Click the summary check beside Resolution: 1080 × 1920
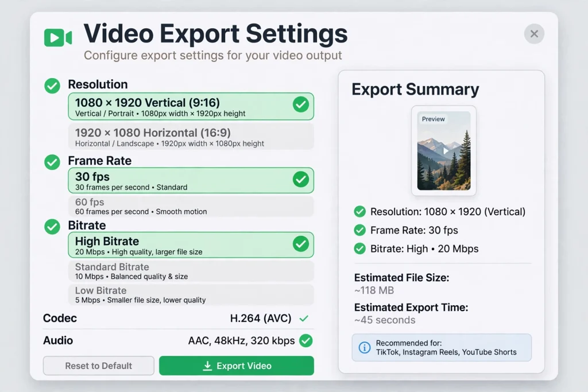Image resolution: width=588 pixels, height=392 pixels. pos(359,212)
